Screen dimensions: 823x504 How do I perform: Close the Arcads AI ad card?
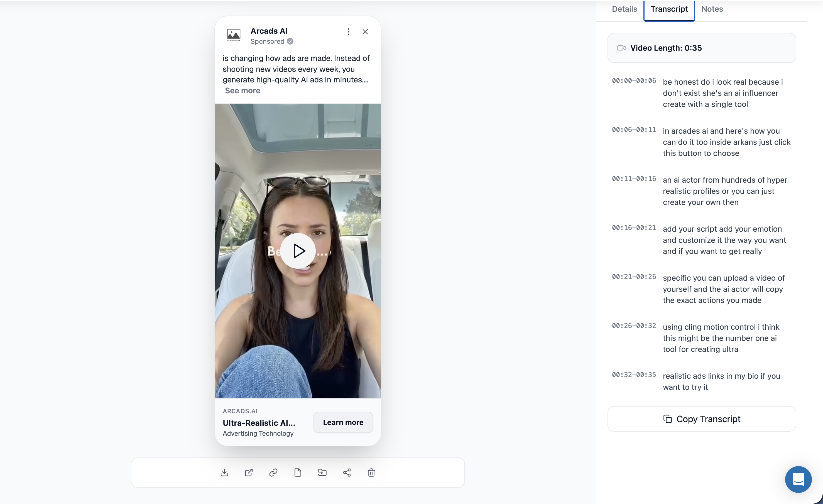point(365,32)
